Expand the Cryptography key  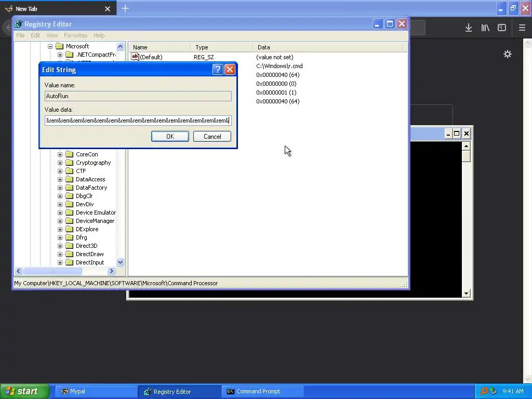[x=60, y=163]
